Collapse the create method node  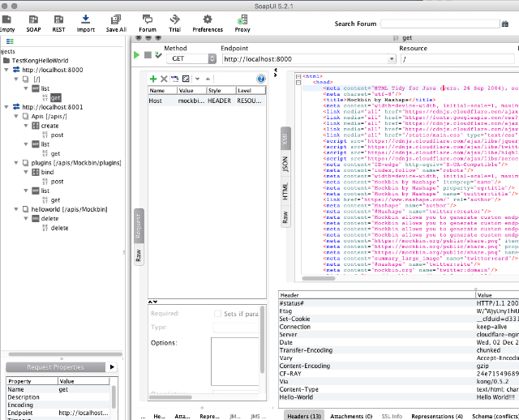coord(26,126)
